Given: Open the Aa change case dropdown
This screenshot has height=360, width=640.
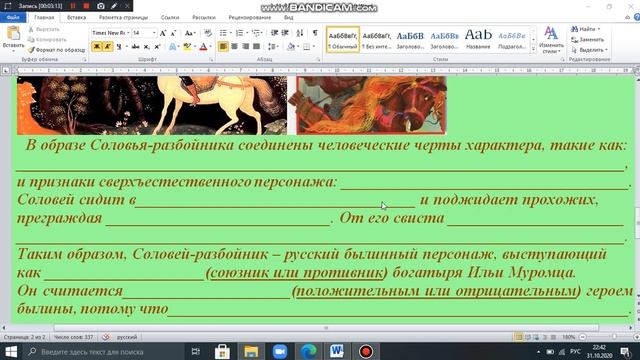Looking at the screenshot, I should (x=190, y=33).
